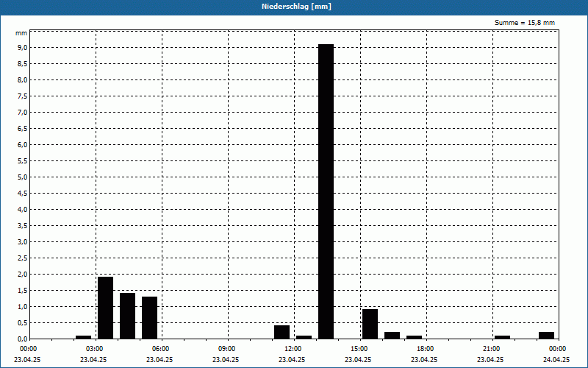Select the small bar right after 21:00
The image size is (588, 368).
(x=502, y=337)
